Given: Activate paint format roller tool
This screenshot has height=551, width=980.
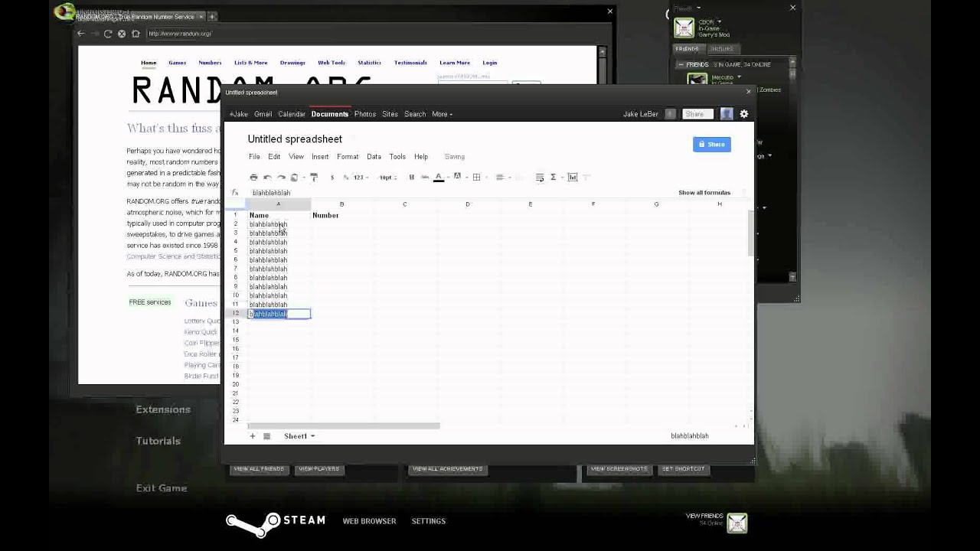Looking at the screenshot, I should tap(314, 178).
